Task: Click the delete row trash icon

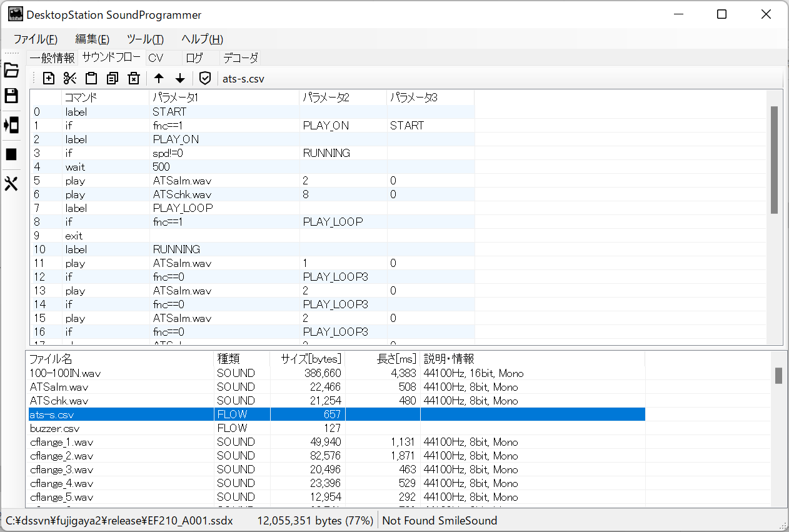Action: [133, 78]
